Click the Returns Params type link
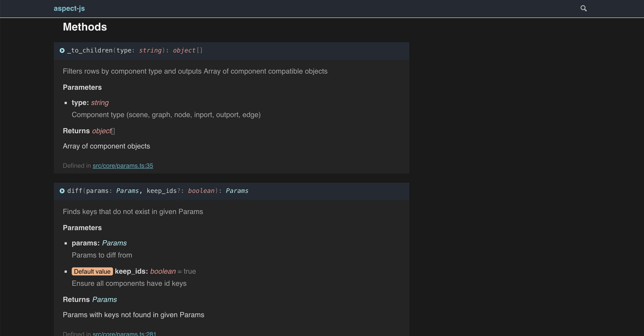This screenshot has width=644, height=336. pos(104,299)
